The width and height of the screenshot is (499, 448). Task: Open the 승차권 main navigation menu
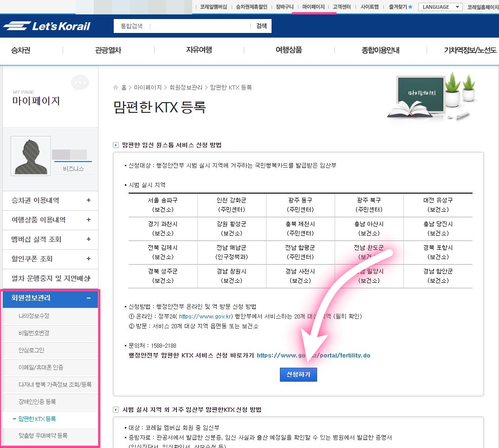21,50
